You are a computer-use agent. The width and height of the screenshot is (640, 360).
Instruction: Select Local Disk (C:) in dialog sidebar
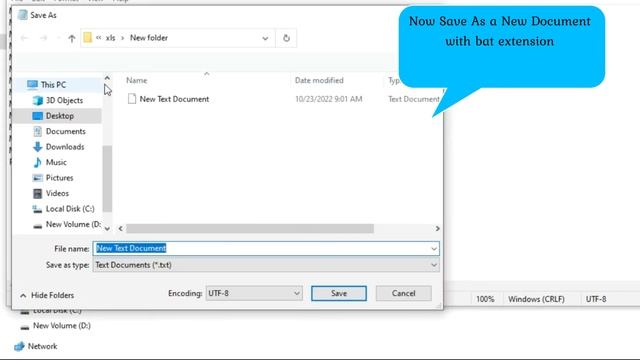pyautogui.click(x=70, y=209)
